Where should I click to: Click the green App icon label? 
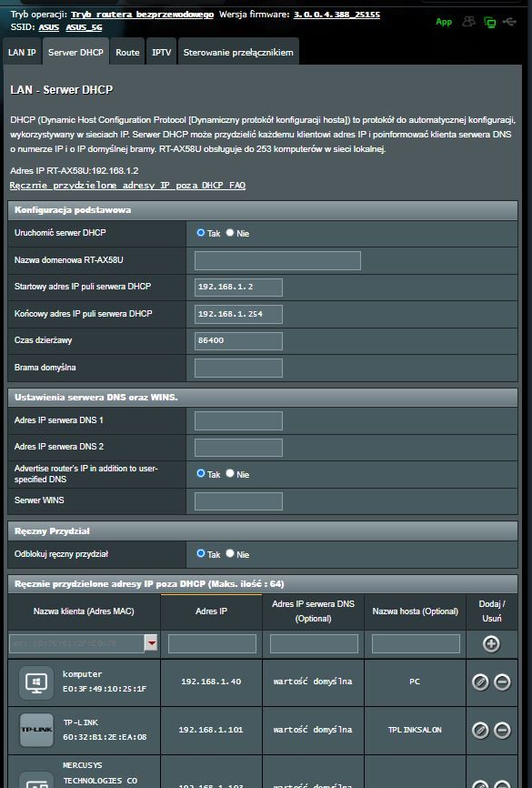(x=444, y=22)
